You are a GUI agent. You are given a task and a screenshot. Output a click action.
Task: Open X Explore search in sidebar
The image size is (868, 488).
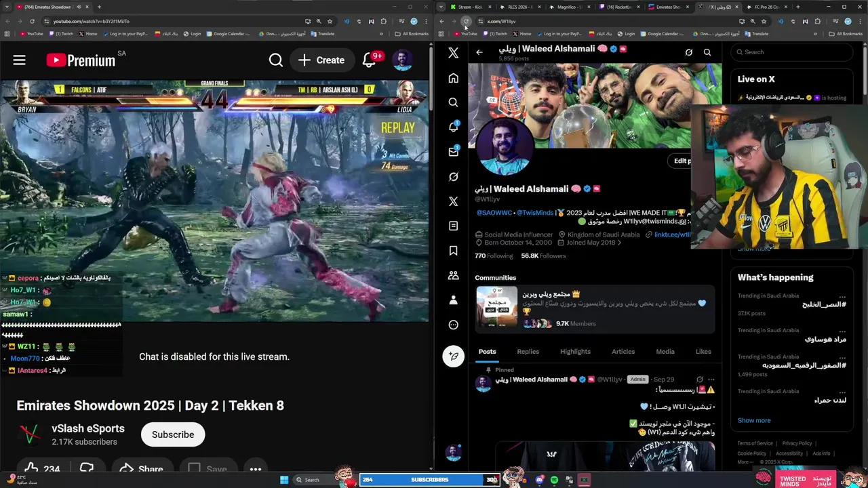tap(454, 102)
